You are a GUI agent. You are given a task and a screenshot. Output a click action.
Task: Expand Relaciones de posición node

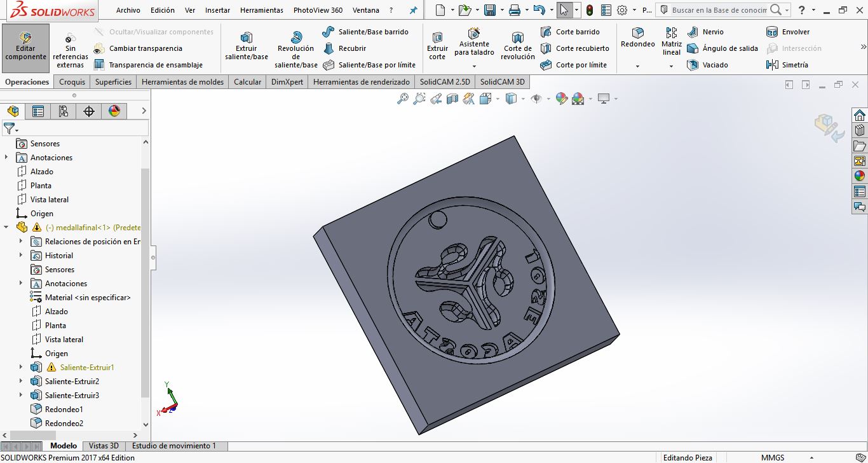pyautogui.click(x=21, y=241)
